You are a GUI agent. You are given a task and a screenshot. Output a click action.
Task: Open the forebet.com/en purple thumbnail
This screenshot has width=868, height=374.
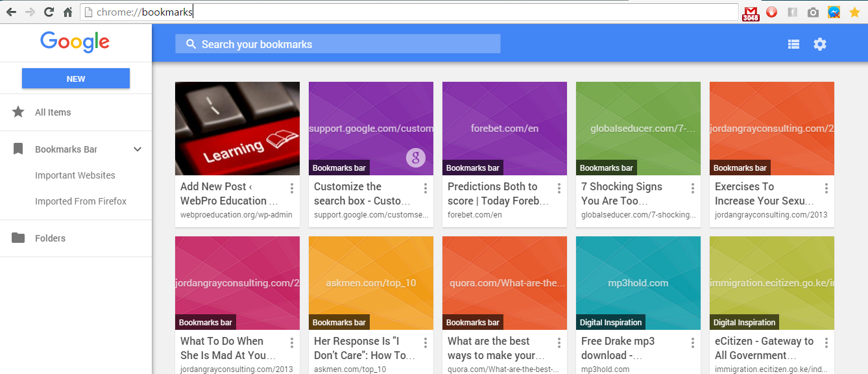coord(505,129)
